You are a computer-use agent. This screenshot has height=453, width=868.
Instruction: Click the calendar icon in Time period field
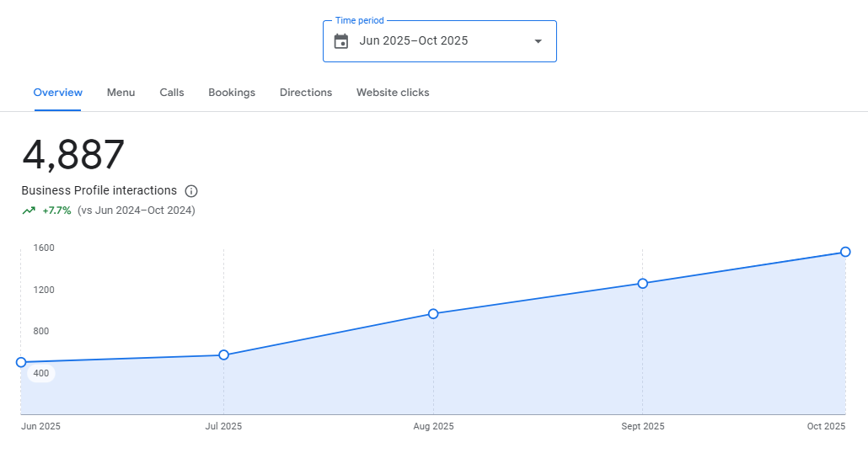(x=341, y=41)
